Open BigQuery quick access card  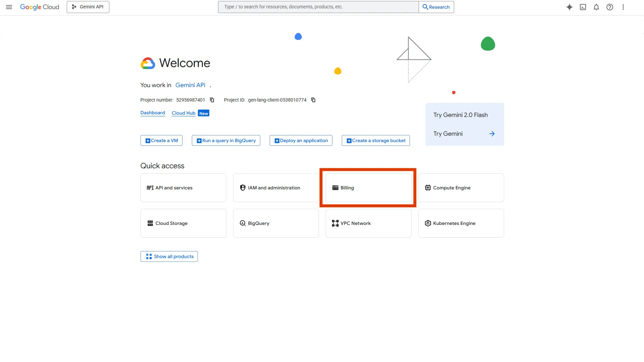coord(276,223)
